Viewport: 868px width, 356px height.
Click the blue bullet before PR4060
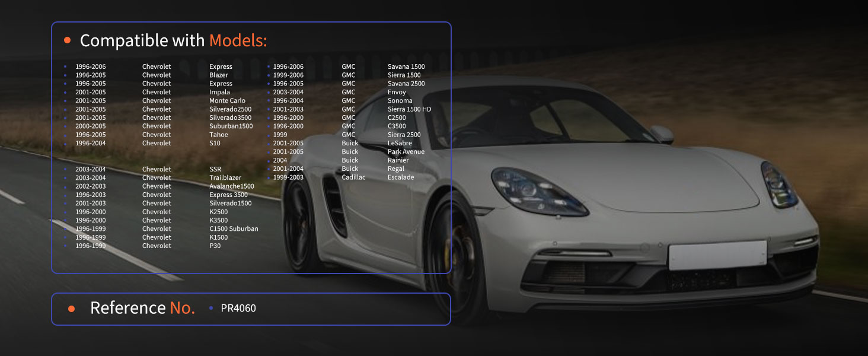(x=211, y=309)
